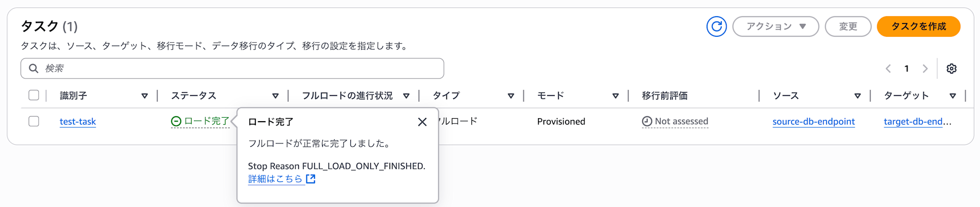This screenshot has width=980, height=207.
Task: Check the test-task row checkbox
Action: click(x=34, y=121)
